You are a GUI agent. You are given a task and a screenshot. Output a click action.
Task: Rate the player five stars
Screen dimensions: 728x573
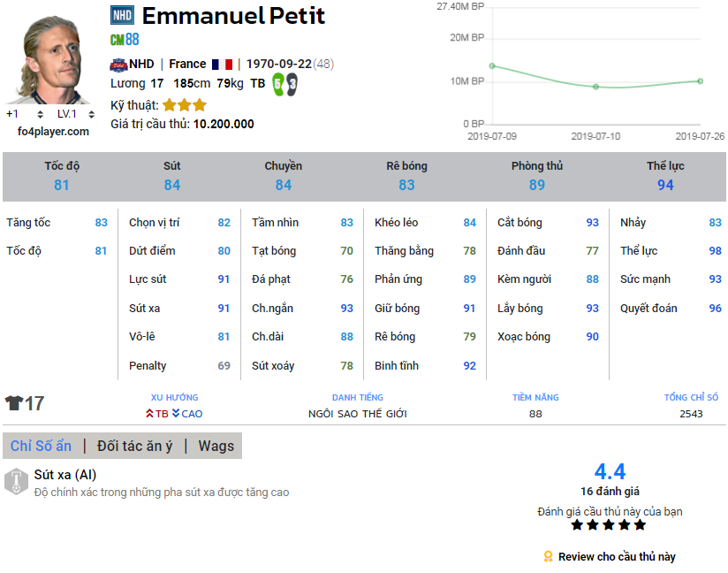pos(640,525)
